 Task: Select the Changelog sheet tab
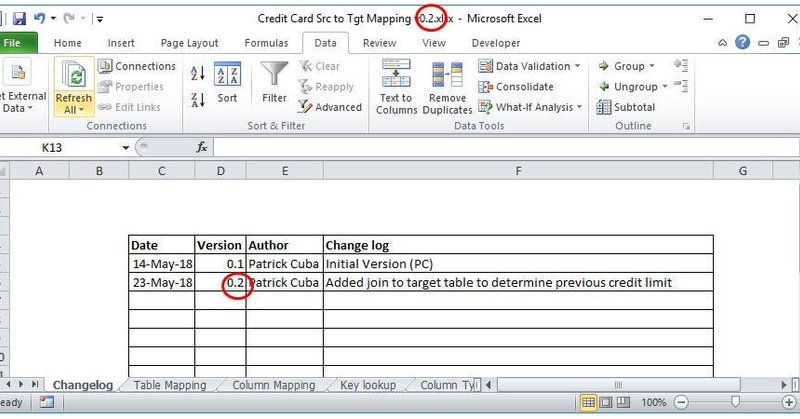[83, 385]
